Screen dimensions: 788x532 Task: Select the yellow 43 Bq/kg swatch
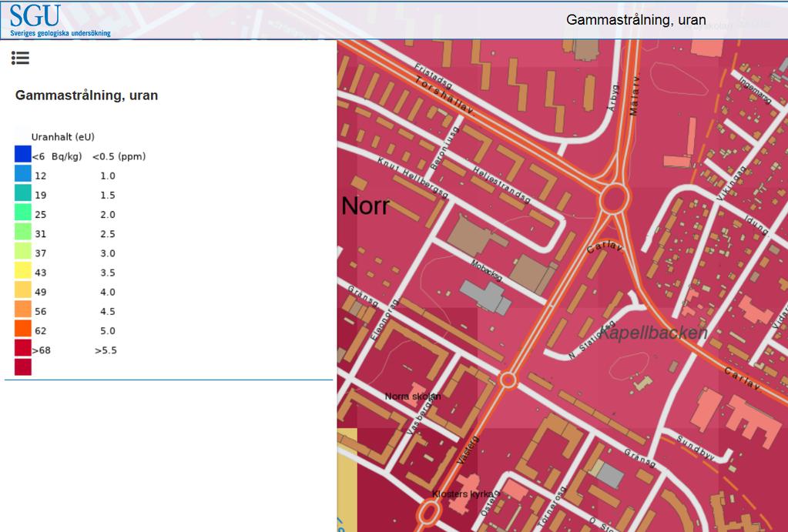(23, 270)
